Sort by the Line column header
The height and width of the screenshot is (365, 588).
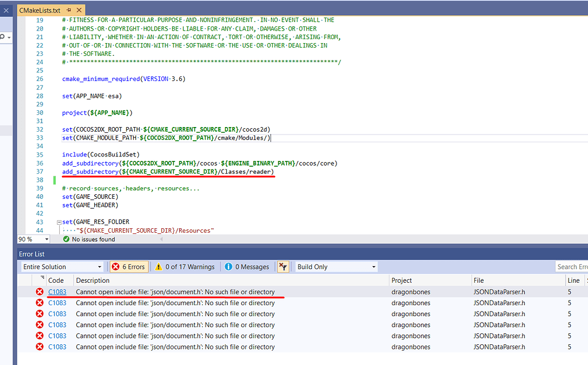[x=574, y=280]
